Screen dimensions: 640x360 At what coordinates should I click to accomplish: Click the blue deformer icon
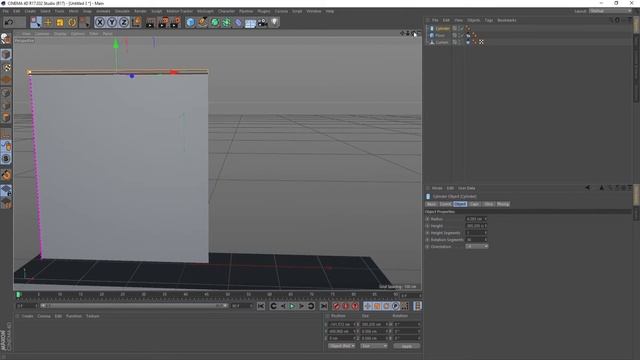(x=238, y=22)
